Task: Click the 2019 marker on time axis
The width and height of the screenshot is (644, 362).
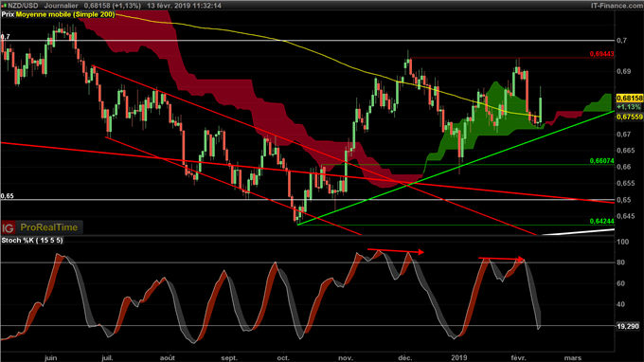Action: (458, 357)
